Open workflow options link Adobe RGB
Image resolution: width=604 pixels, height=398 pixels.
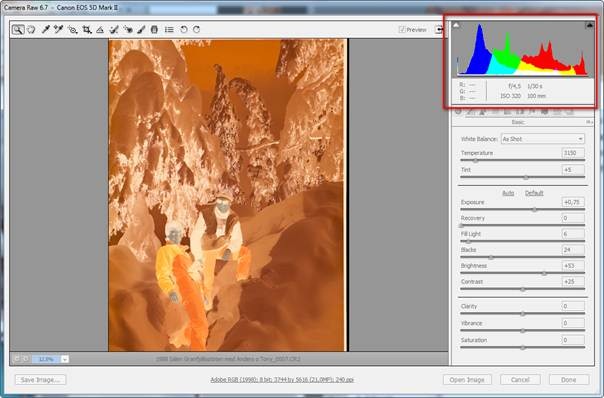tap(282, 380)
